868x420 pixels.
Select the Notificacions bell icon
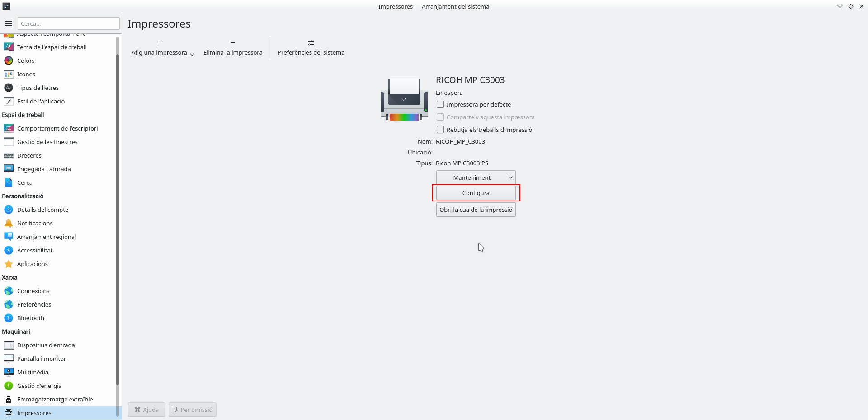(x=9, y=223)
